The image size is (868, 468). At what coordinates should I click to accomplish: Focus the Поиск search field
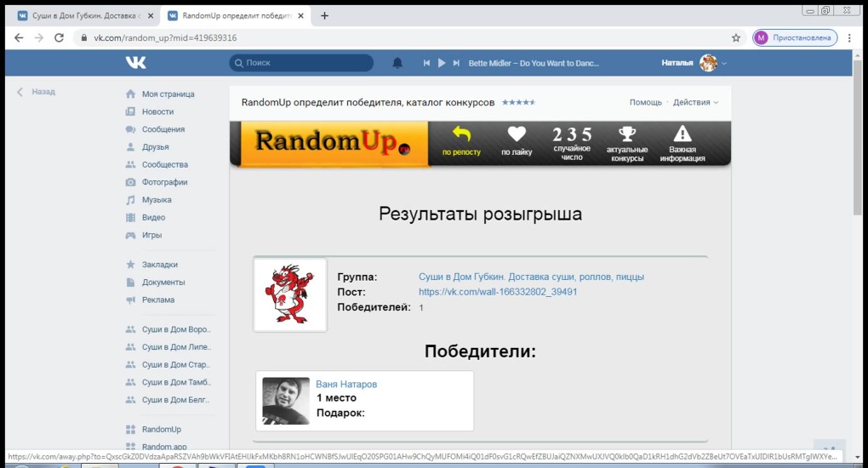301,63
